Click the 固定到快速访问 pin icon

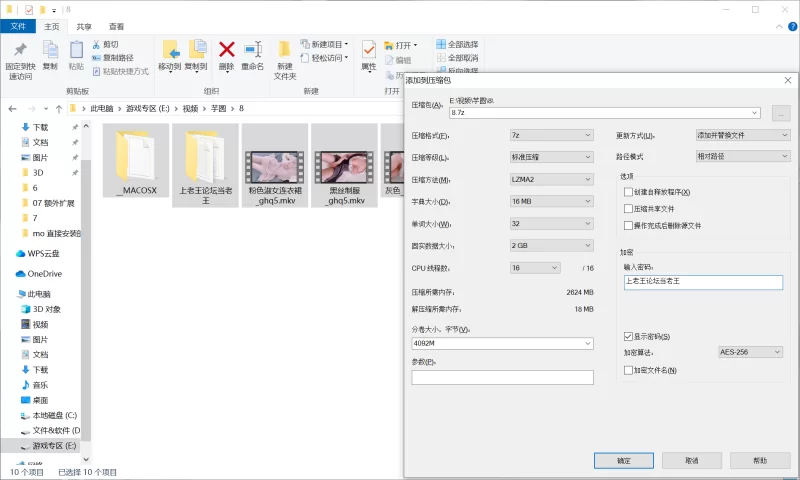(20, 49)
